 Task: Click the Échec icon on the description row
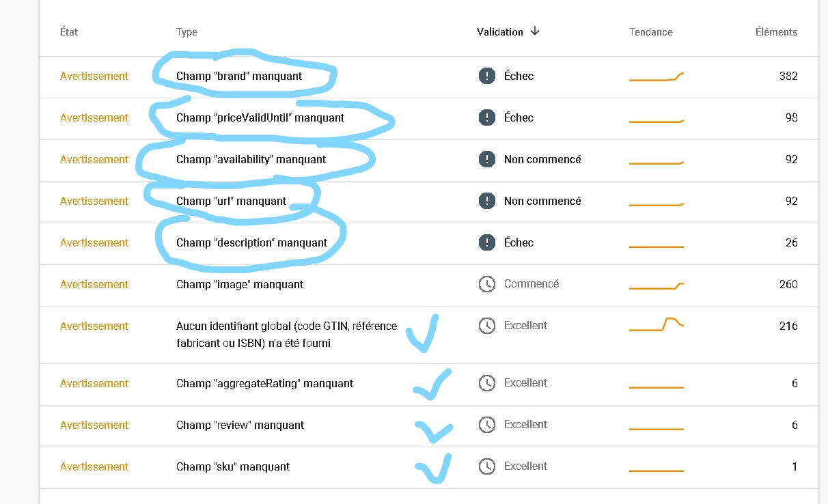tap(487, 242)
